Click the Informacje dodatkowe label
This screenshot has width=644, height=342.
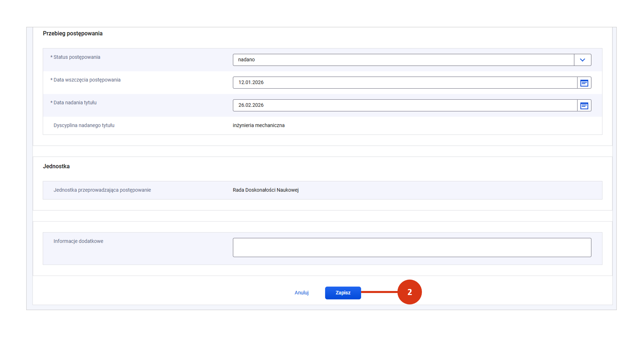(78, 241)
